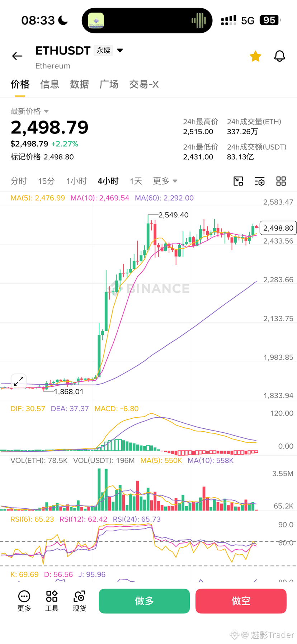Select 1天 chart interval
Image resolution: width=297 pixels, height=644 pixels.
point(136,181)
